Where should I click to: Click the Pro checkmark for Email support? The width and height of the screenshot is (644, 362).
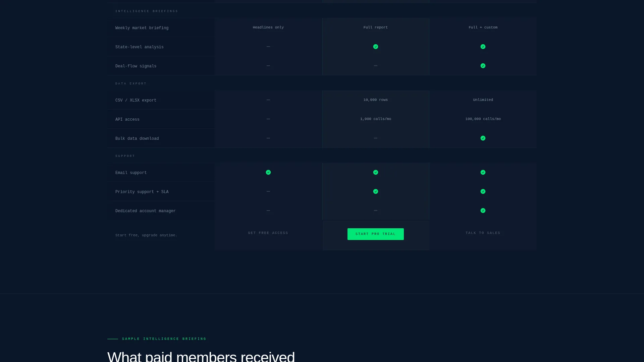click(376, 172)
